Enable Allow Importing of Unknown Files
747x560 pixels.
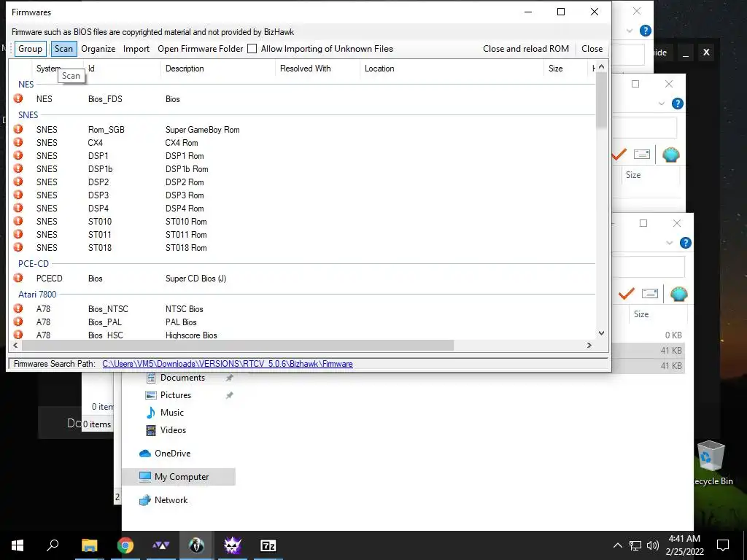252,49
